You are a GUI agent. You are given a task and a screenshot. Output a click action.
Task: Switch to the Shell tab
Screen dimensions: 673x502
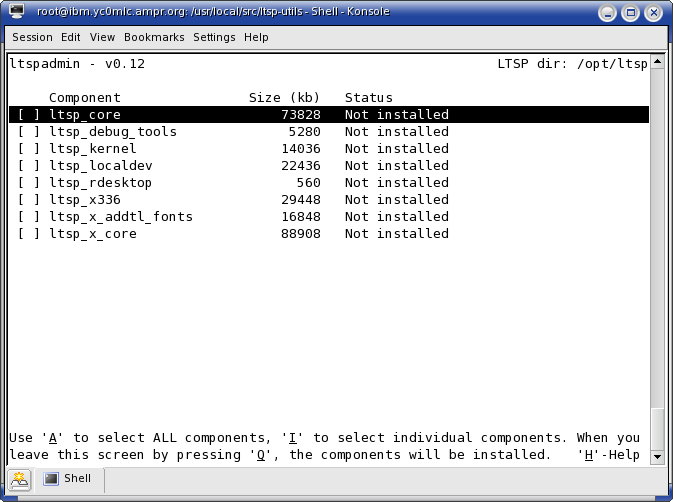(69, 479)
